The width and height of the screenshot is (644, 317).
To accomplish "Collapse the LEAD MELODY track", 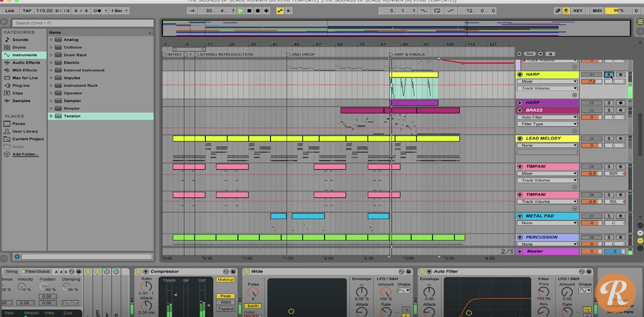I will pos(520,138).
